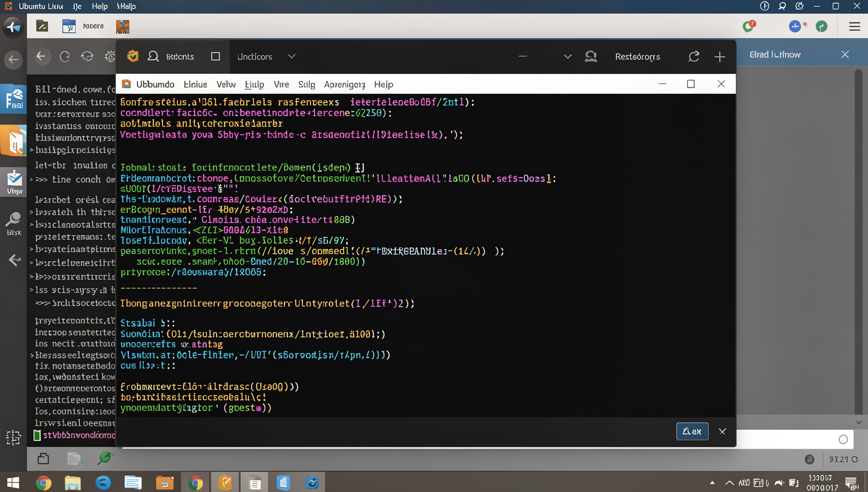Expand the 'bэvaieh th thi;sc' tree row
This screenshot has width=868, height=492.
click(x=31, y=212)
